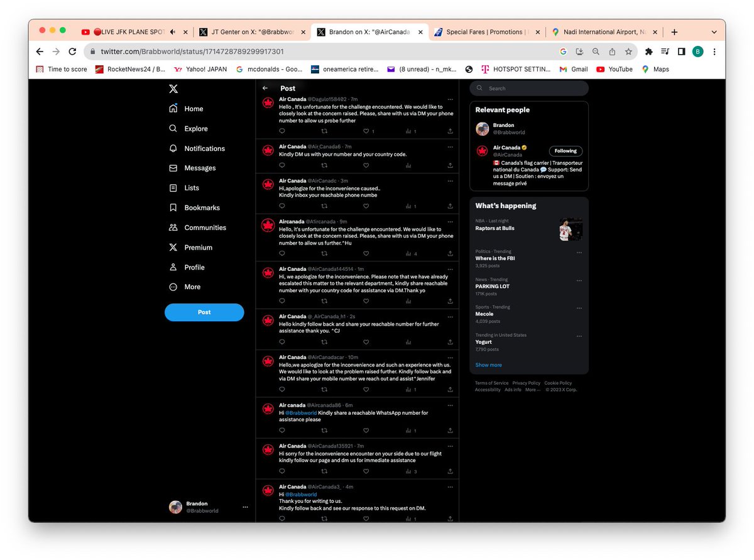The height and width of the screenshot is (560, 754).
Task: Open more options on @_AirCanada_h1 reply
Action: [x=450, y=317]
